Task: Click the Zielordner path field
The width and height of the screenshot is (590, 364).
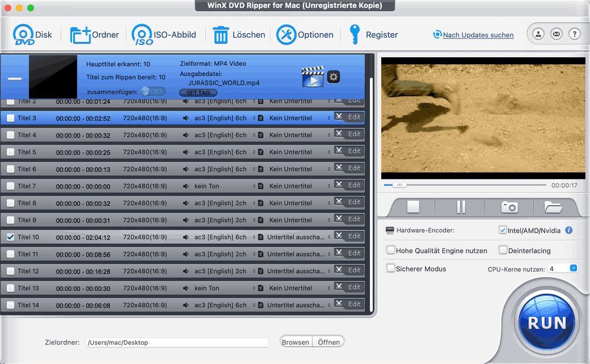Action: (177, 342)
